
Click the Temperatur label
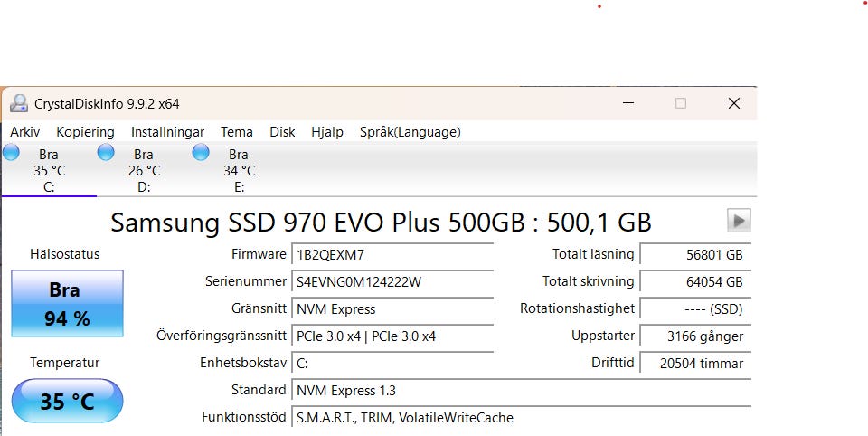(65, 363)
